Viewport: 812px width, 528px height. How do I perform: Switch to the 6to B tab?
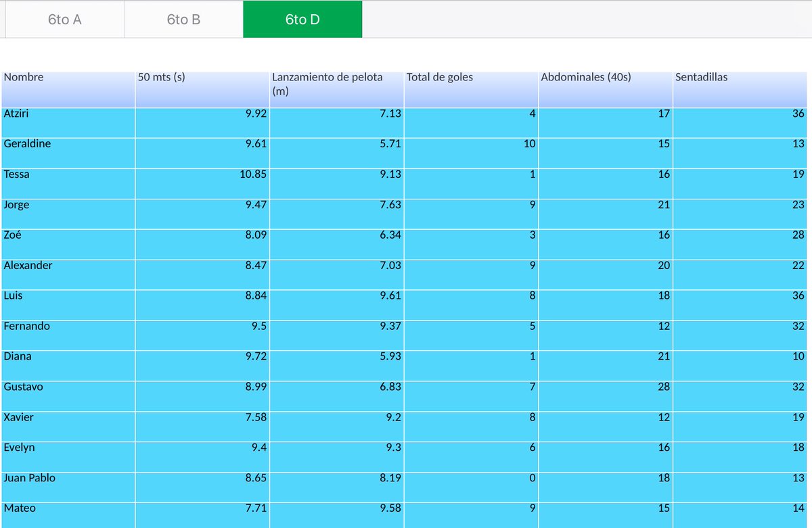tap(183, 20)
